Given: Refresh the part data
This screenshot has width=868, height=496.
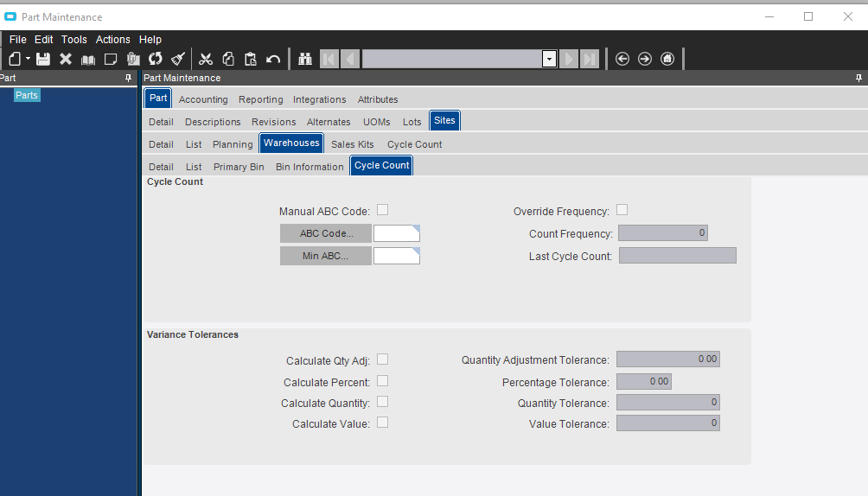Looking at the screenshot, I should tap(156, 59).
